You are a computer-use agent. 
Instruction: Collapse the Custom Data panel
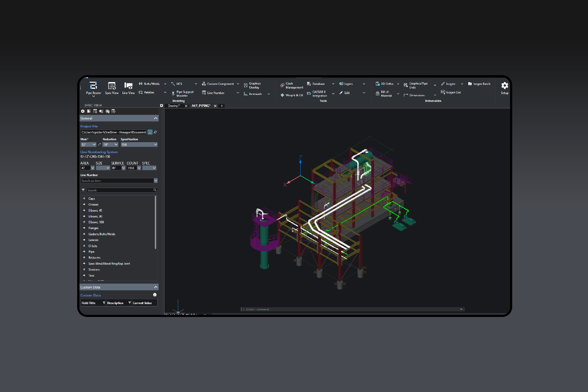[155, 287]
